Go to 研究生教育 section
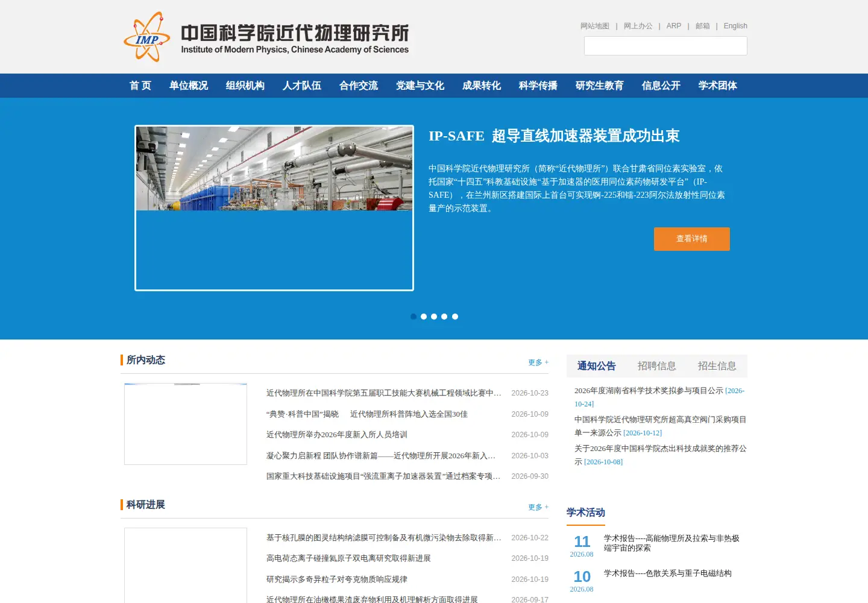The image size is (868, 603). tap(600, 86)
